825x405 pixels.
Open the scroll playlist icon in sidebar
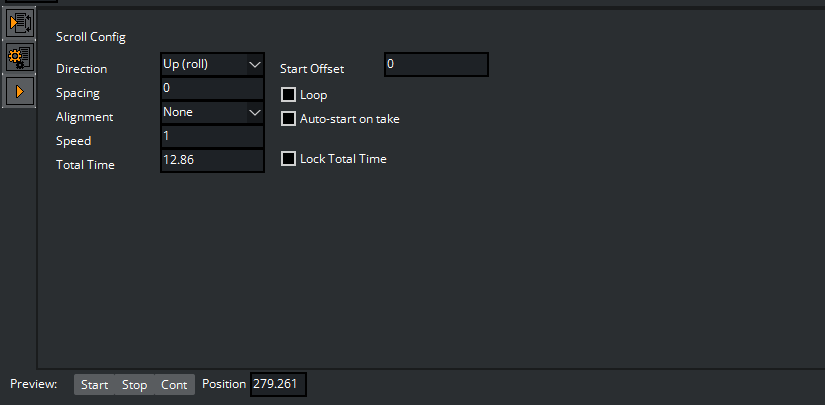(x=20, y=22)
